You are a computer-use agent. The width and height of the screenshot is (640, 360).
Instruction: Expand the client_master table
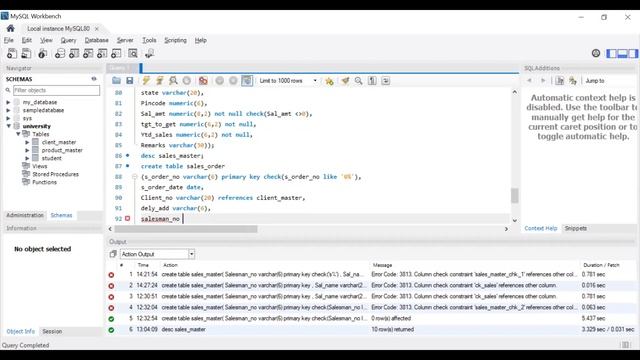[x=27, y=142]
